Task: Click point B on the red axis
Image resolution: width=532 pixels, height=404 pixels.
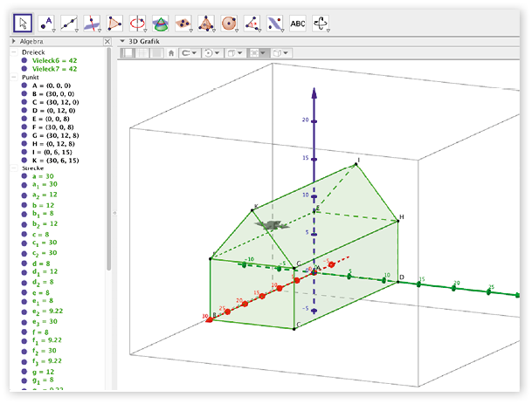Action: 210,319
